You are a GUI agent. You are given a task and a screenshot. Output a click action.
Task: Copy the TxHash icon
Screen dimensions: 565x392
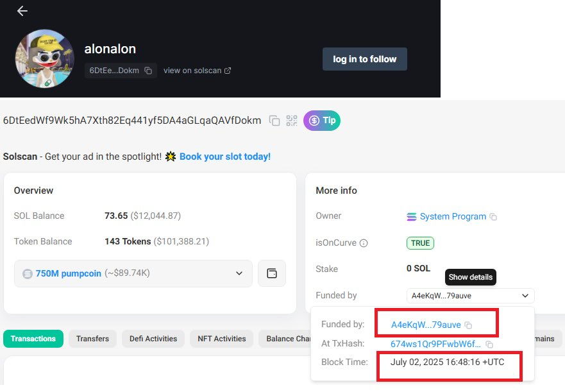tap(489, 345)
